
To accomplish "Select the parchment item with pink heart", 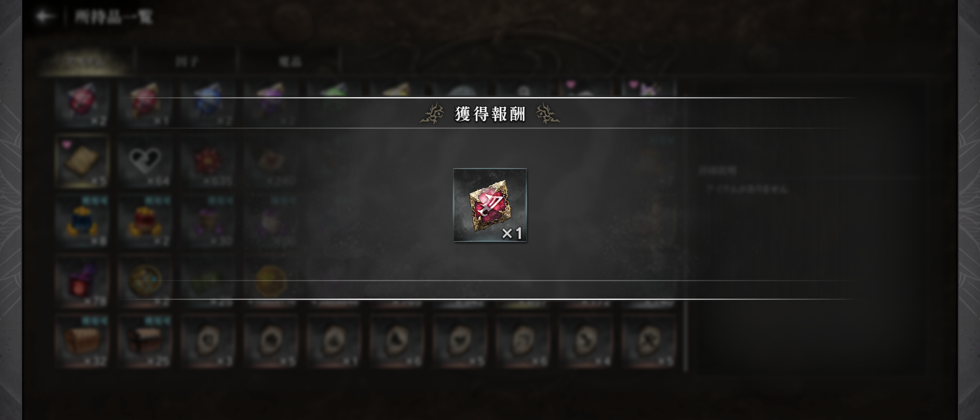I will tap(82, 161).
